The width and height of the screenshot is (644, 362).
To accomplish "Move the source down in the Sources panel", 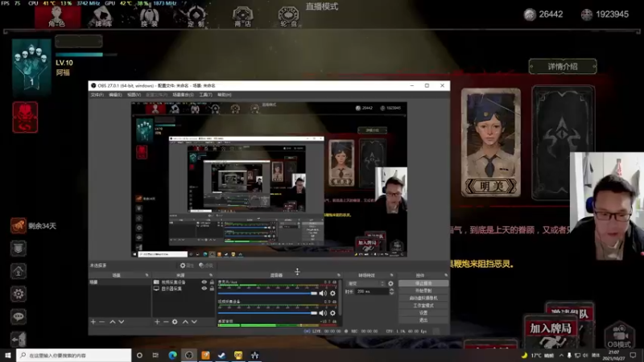I will 194,322.
